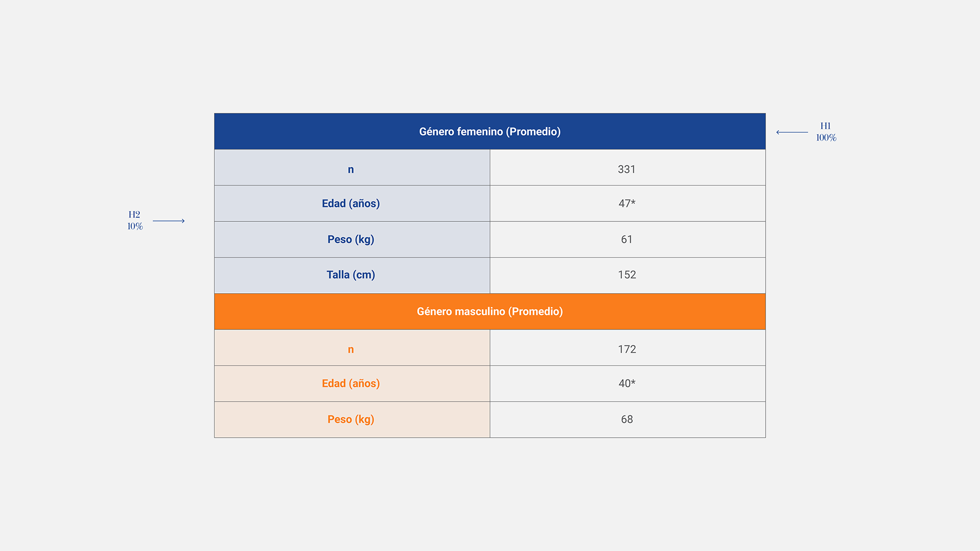Click the value cell showing 331

pyautogui.click(x=627, y=168)
